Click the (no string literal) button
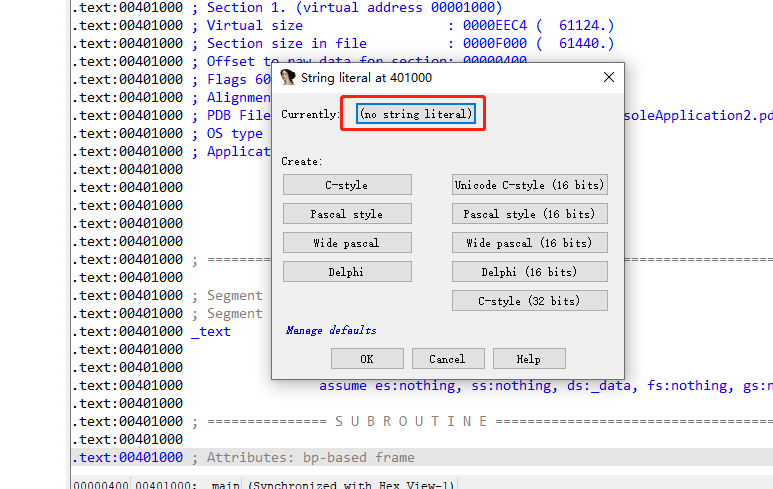Screen dimensions: 773x489 click(x=416, y=114)
